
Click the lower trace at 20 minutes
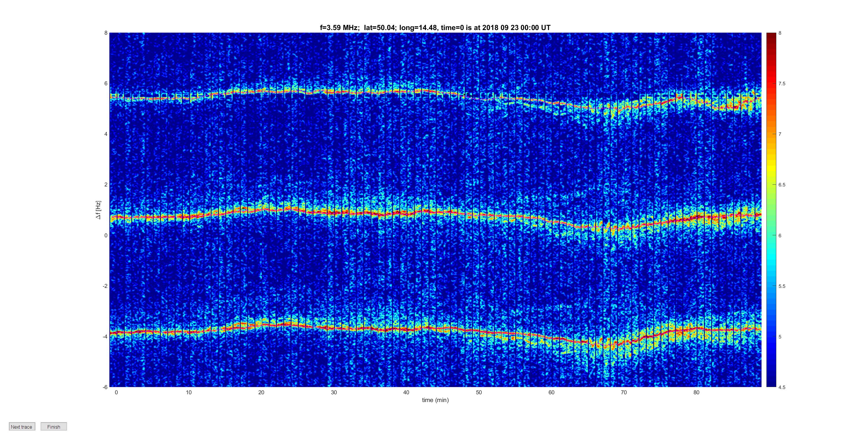pyautogui.click(x=261, y=325)
